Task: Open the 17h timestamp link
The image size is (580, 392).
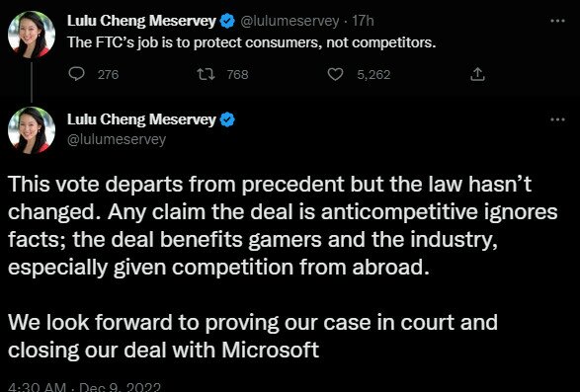Action: [x=363, y=21]
